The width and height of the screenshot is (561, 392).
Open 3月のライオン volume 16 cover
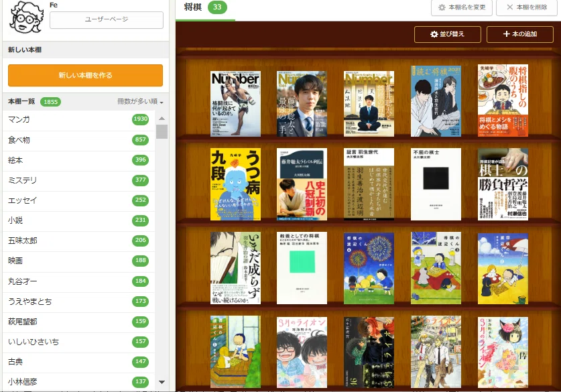pyautogui.click(x=369, y=352)
